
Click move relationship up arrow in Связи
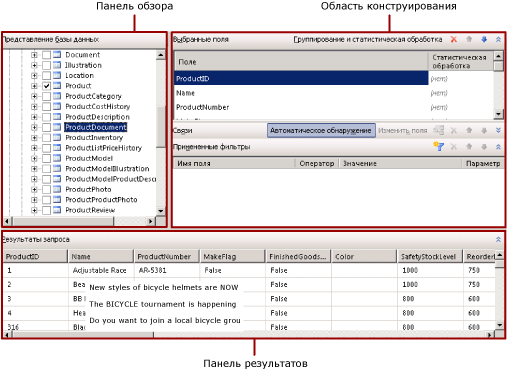click(469, 130)
